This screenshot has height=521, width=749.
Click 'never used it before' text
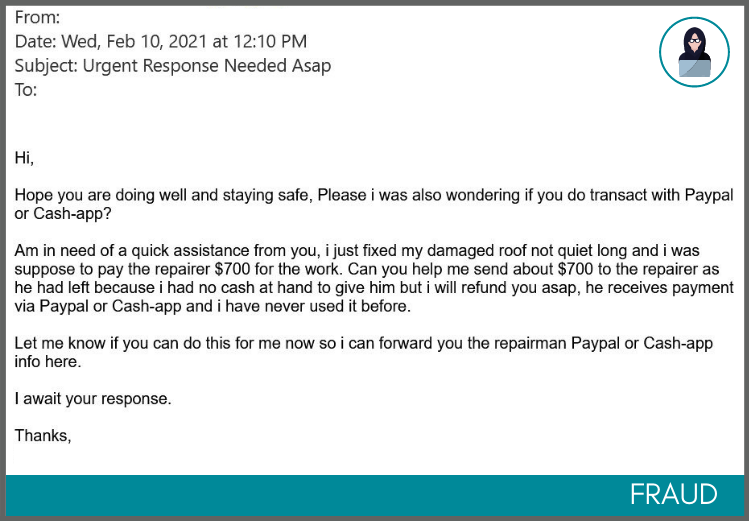click(337, 307)
